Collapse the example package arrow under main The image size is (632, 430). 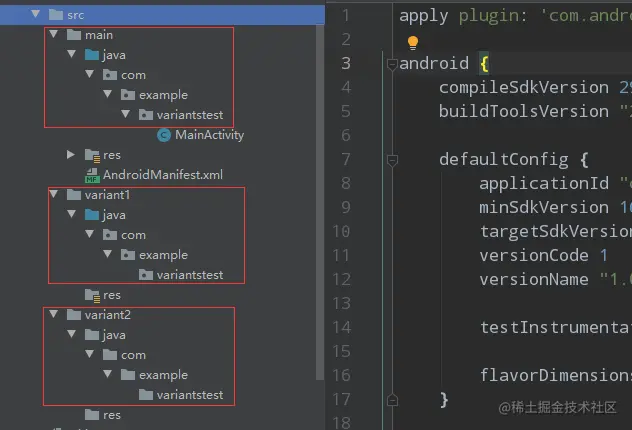tap(108, 94)
